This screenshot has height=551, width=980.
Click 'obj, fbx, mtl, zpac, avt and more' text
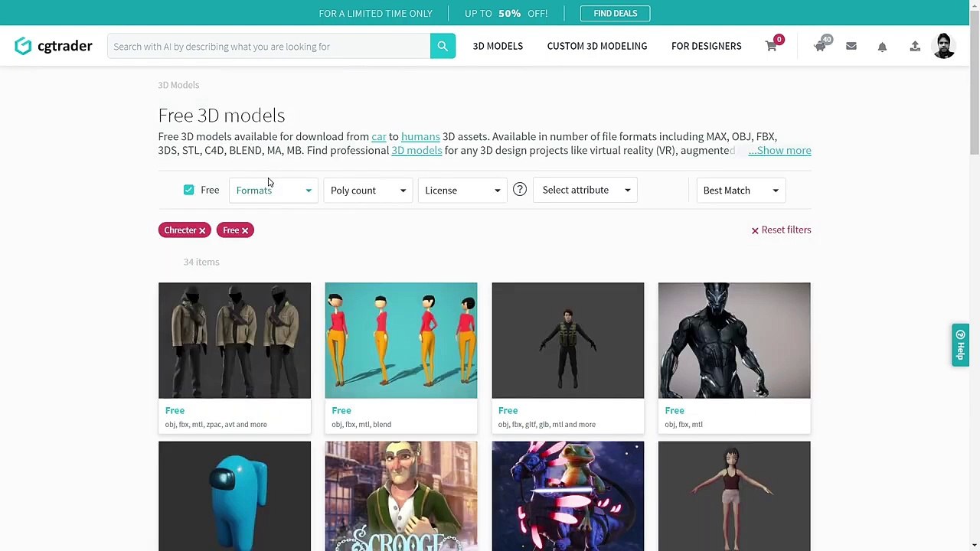coord(216,424)
